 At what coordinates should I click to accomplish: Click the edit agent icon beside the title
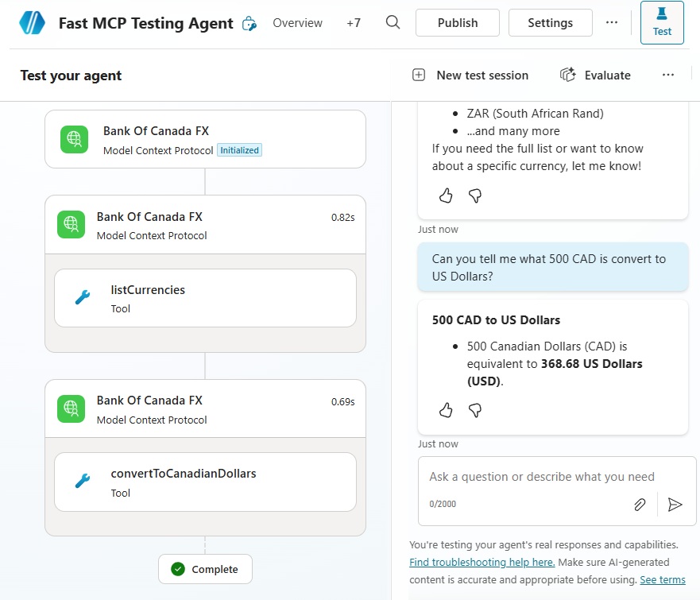[249, 23]
